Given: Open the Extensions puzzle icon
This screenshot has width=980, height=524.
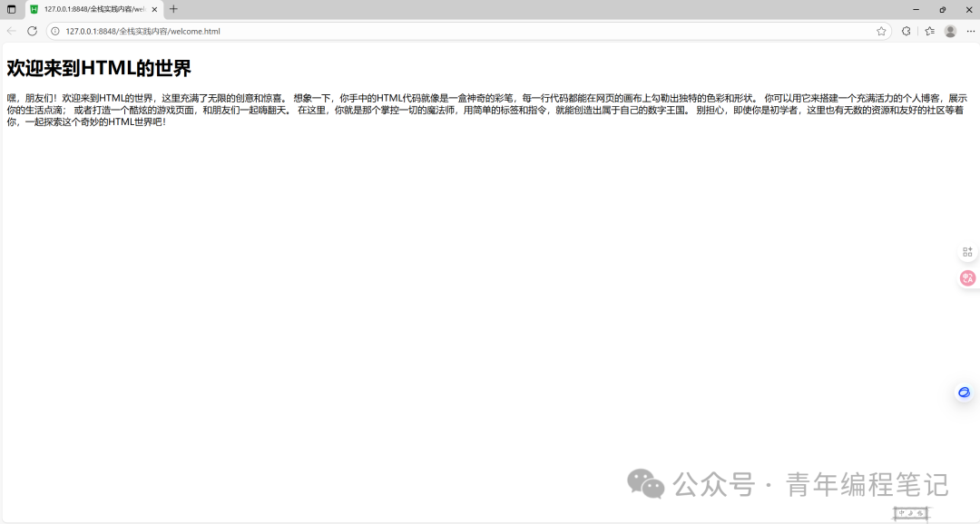Looking at the screenshot, I should (906, 31).
